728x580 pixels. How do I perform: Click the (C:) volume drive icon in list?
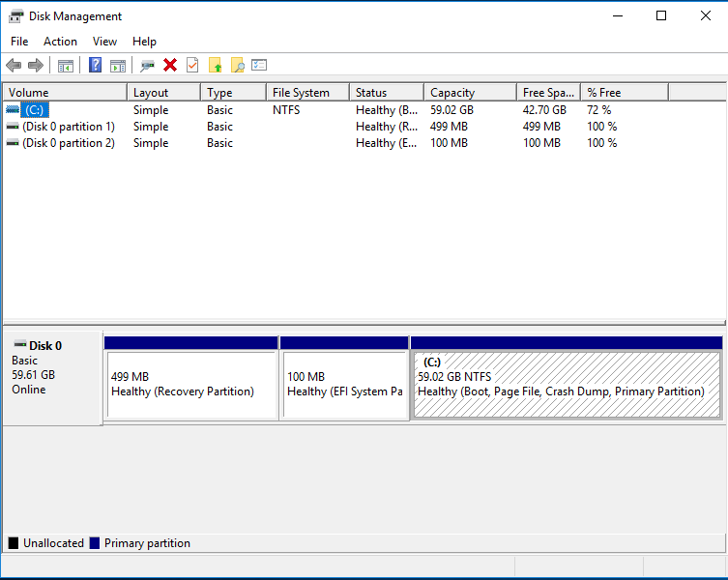13,109
